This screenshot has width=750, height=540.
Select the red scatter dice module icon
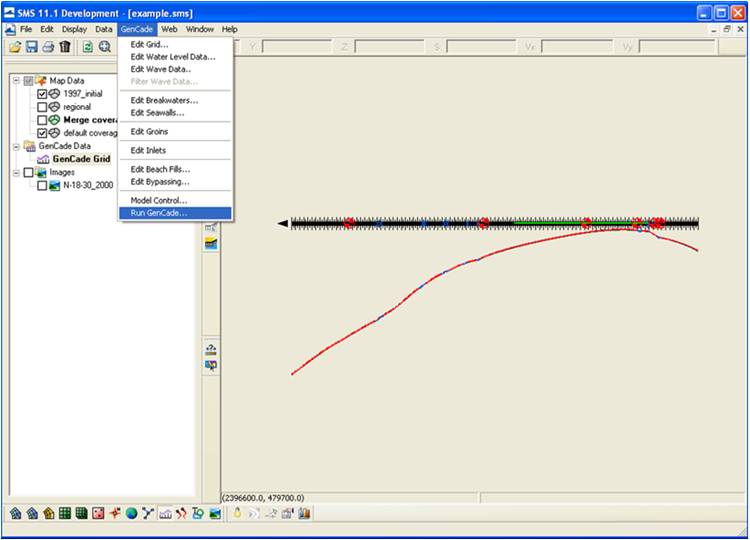coord(98,514)
